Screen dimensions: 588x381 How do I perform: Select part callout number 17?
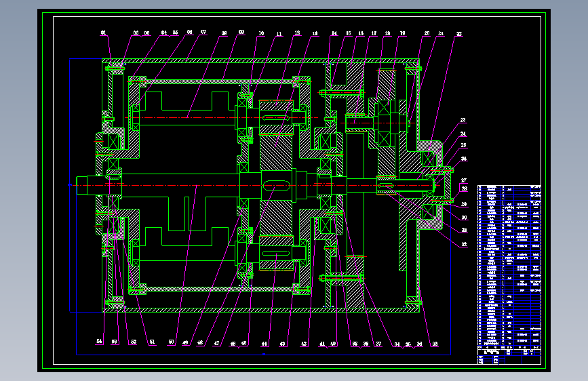[x=374, y=33]
